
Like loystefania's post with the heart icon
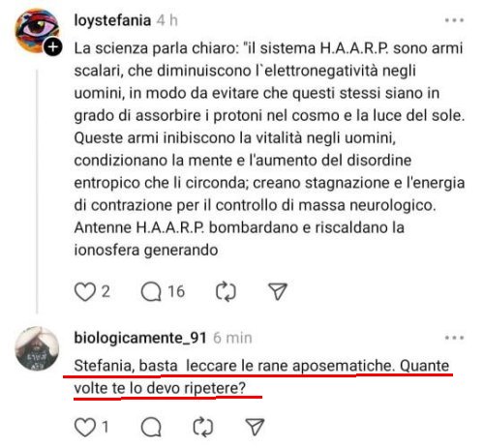[85, 291]
